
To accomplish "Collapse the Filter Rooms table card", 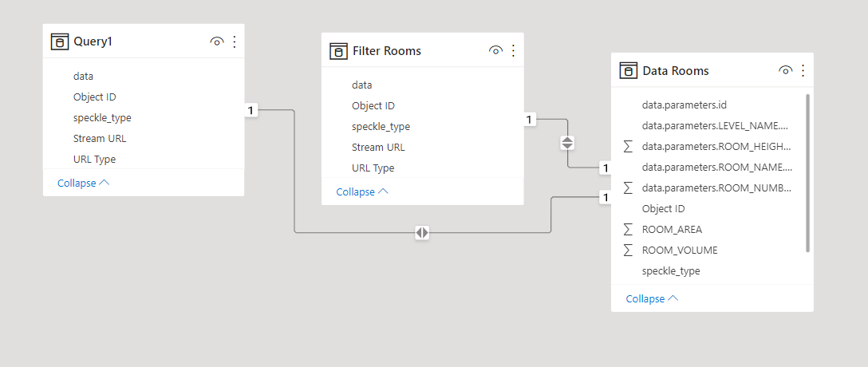I will click(362, 192).
